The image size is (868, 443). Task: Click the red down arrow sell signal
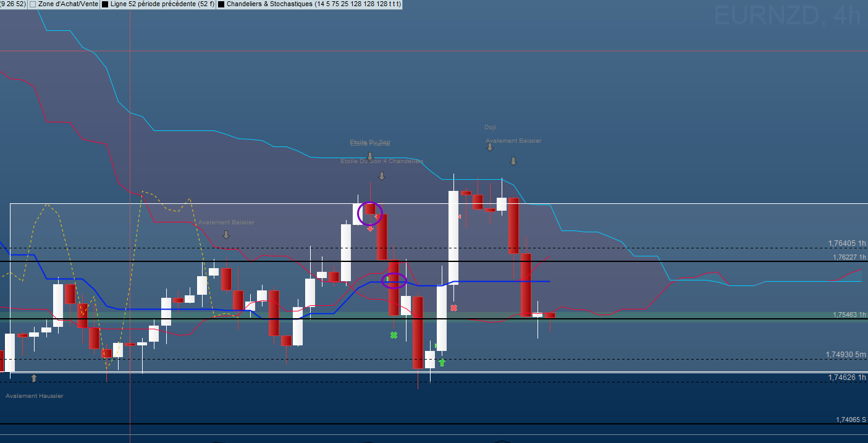(x=370, y=229)
